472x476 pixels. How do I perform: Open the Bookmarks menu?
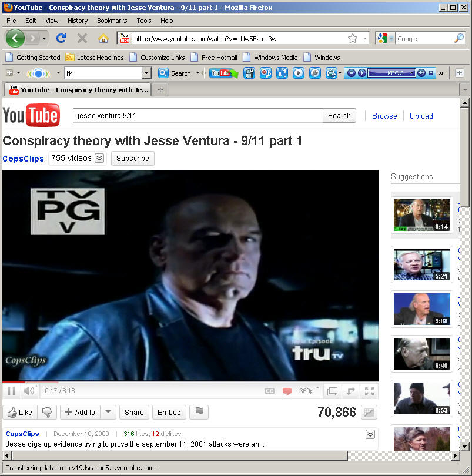pyautogui.click(x=112, y=21)
